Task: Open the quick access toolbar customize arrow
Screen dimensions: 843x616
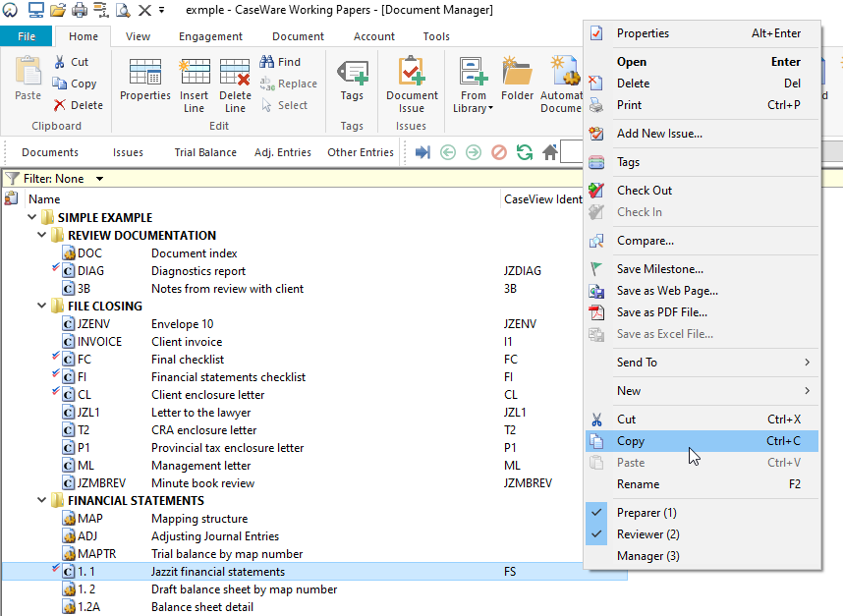Action: [x=161, y=10]
